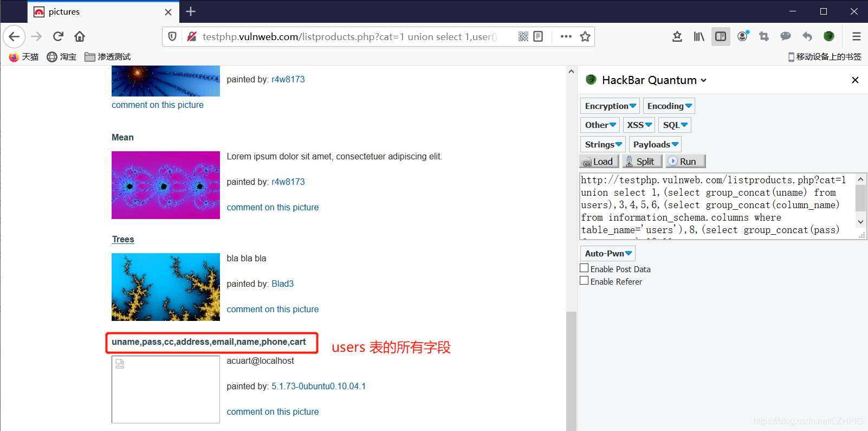Close the HackBar Quantum sidebar
The height and width of the screenshot is (431, 868).
855,80
